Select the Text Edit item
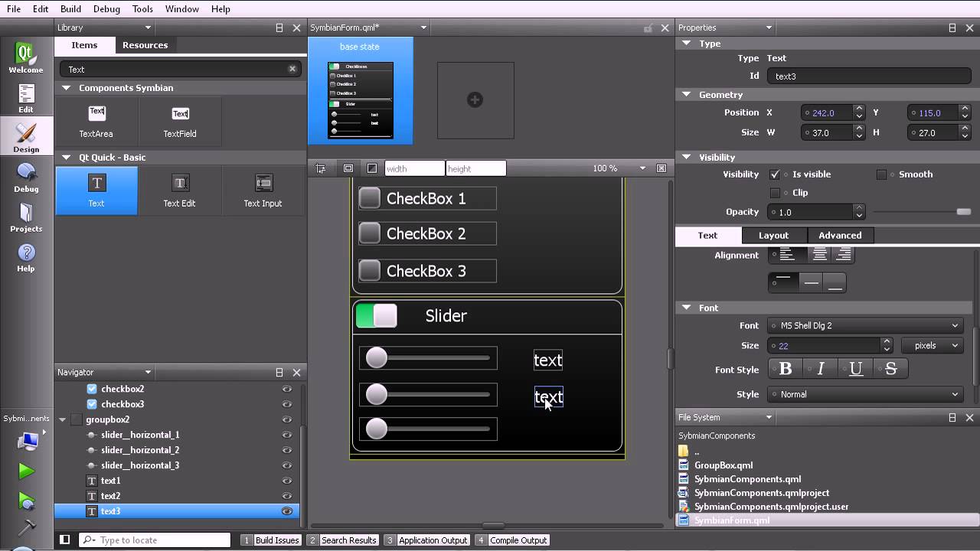 180,191
